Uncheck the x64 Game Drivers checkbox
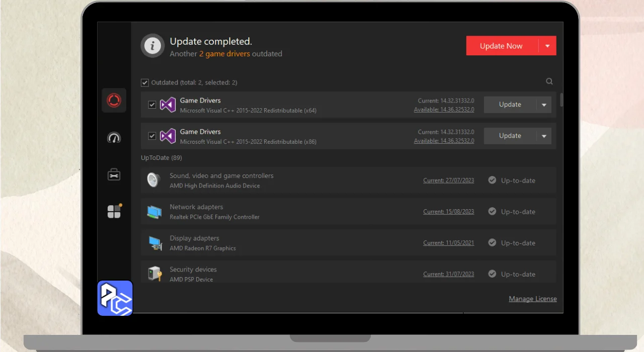The height and width of the screenshot is (352, 644). tap(152, 105)
